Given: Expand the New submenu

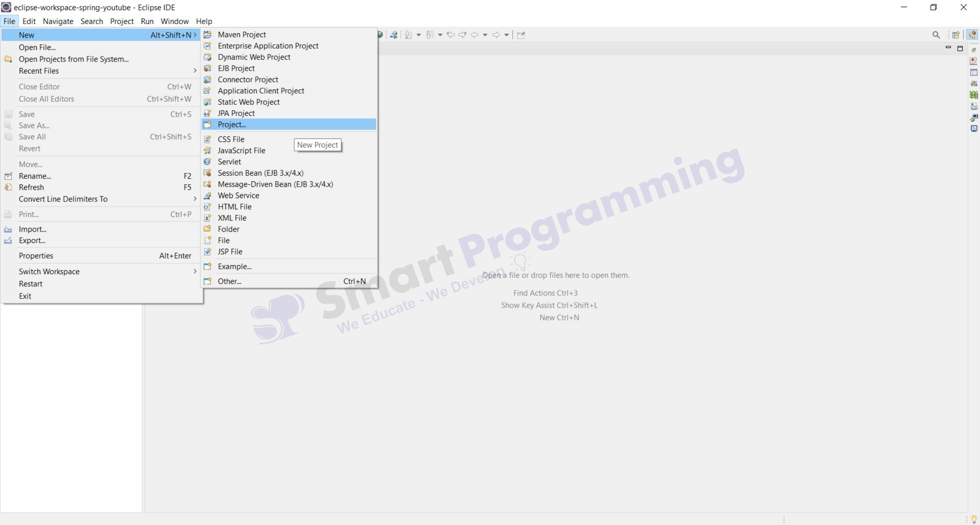Looking at the screenshot, I should pos(101,35).
